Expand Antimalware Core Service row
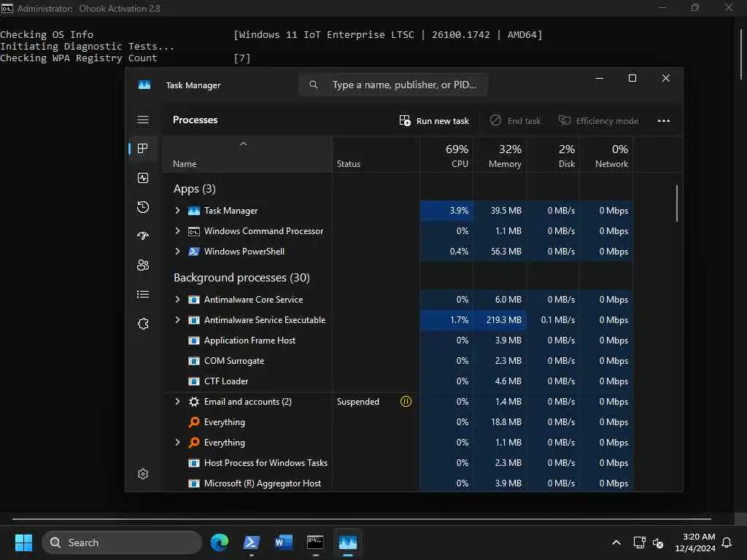 point(177,300)
